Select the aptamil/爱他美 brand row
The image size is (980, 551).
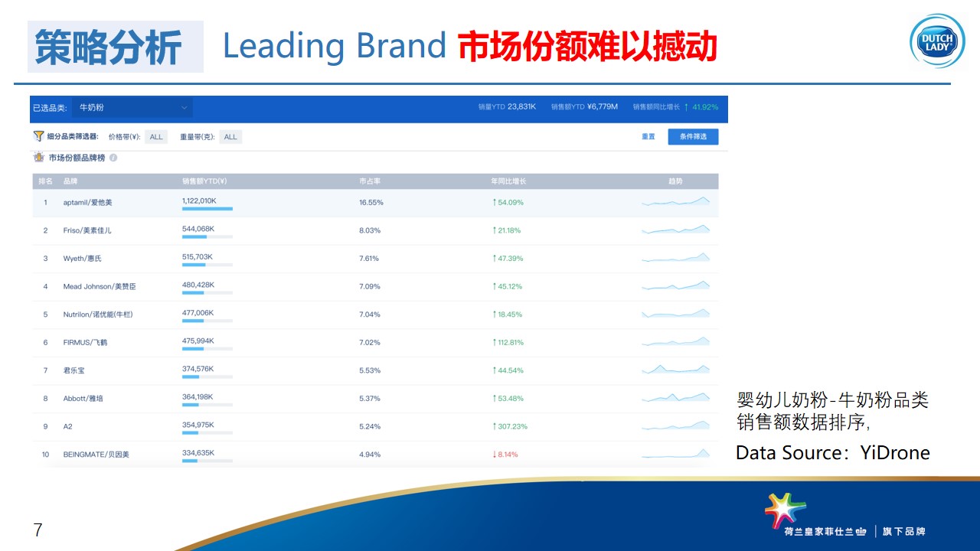coord(375,203)
